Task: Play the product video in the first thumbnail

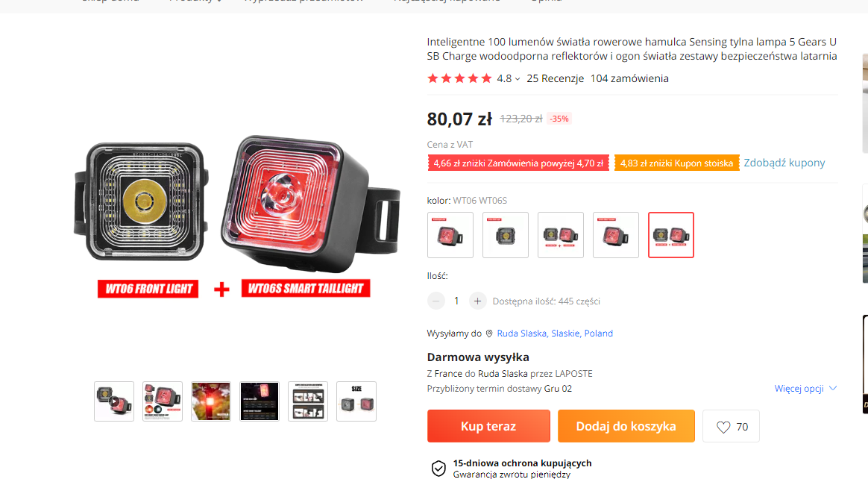Action: point(114,401)
